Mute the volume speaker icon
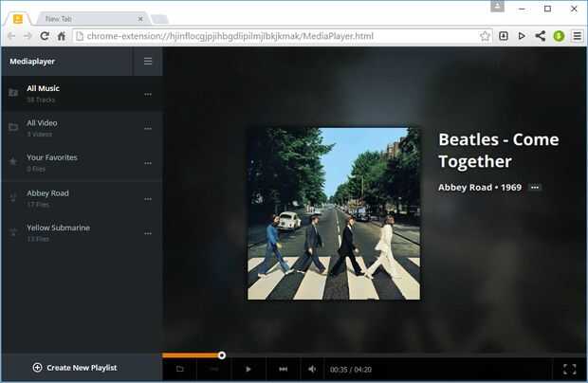 (x=312, y=369)
